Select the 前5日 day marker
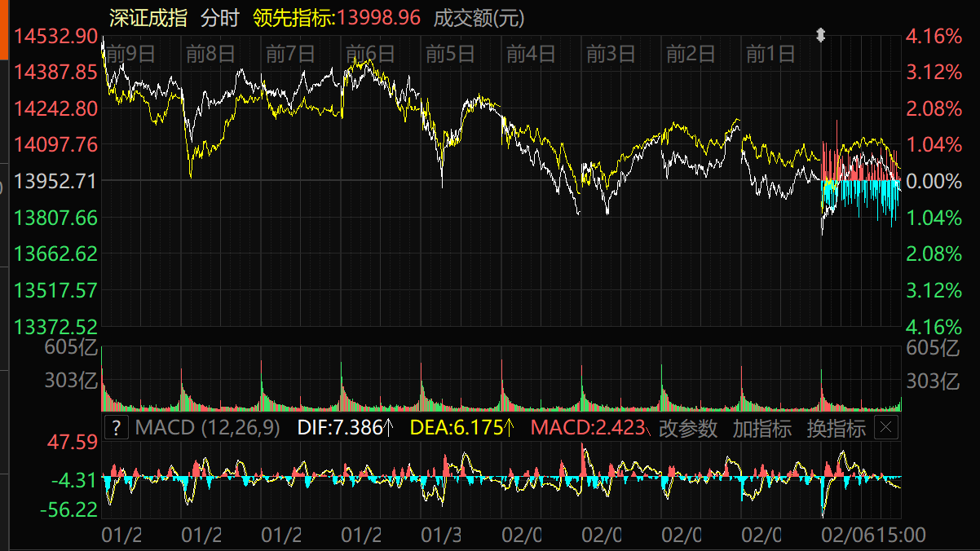The image size is (980, 551). 450,55
